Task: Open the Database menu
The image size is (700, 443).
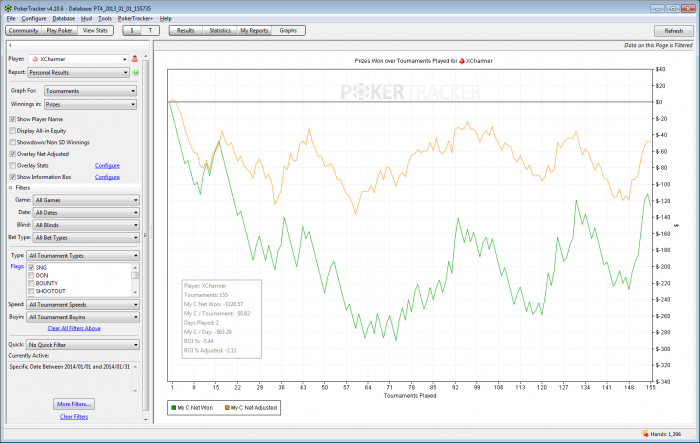Action: (x=64, y=18)
